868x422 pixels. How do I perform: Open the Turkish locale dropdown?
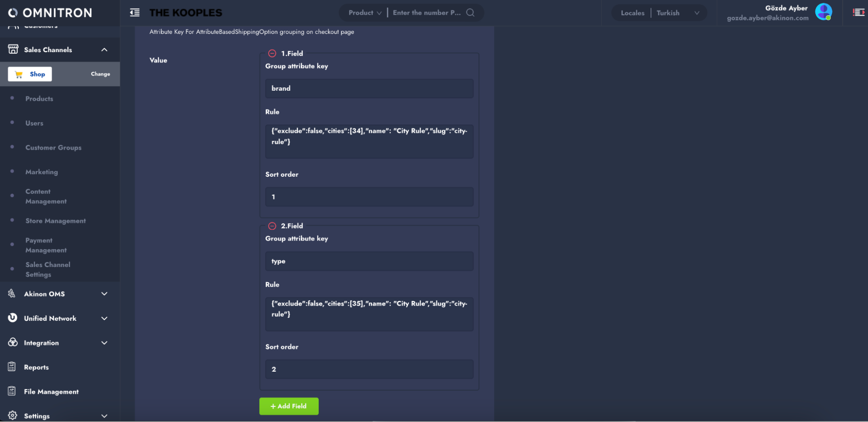click(677, 13)
